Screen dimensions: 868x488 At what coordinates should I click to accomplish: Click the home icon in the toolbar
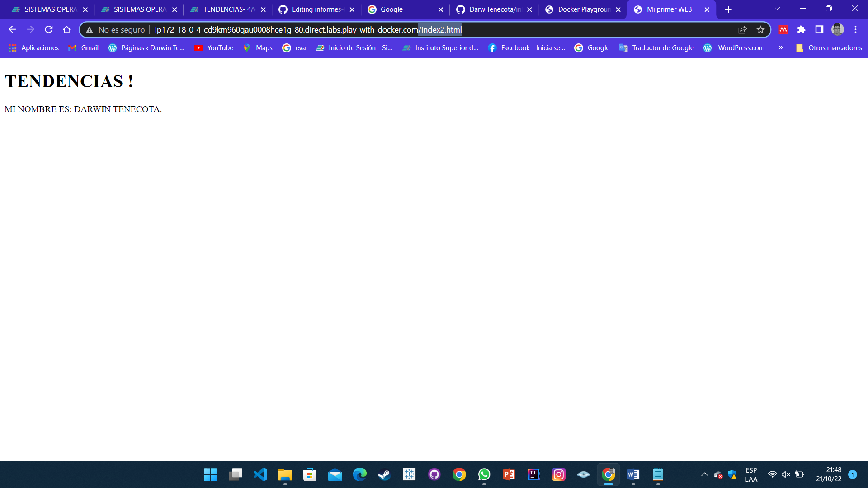[x=67, y=29]
